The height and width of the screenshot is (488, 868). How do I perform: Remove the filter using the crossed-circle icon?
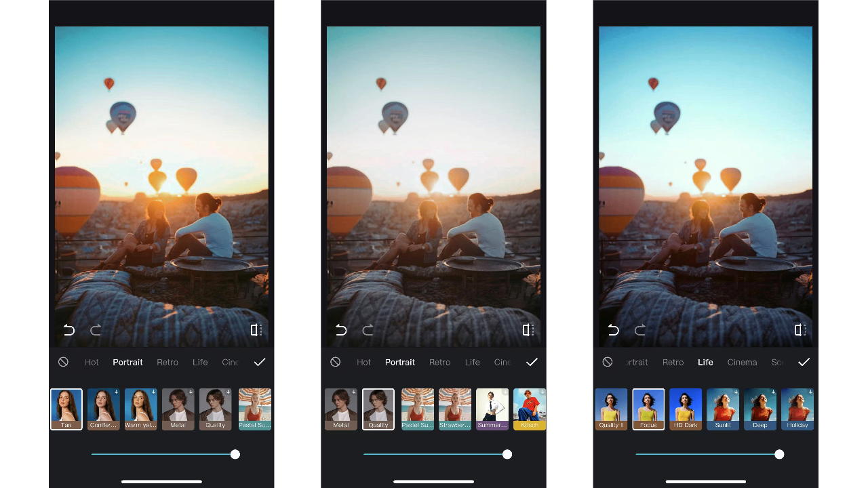pyautogui.click(x=63, y=361)
